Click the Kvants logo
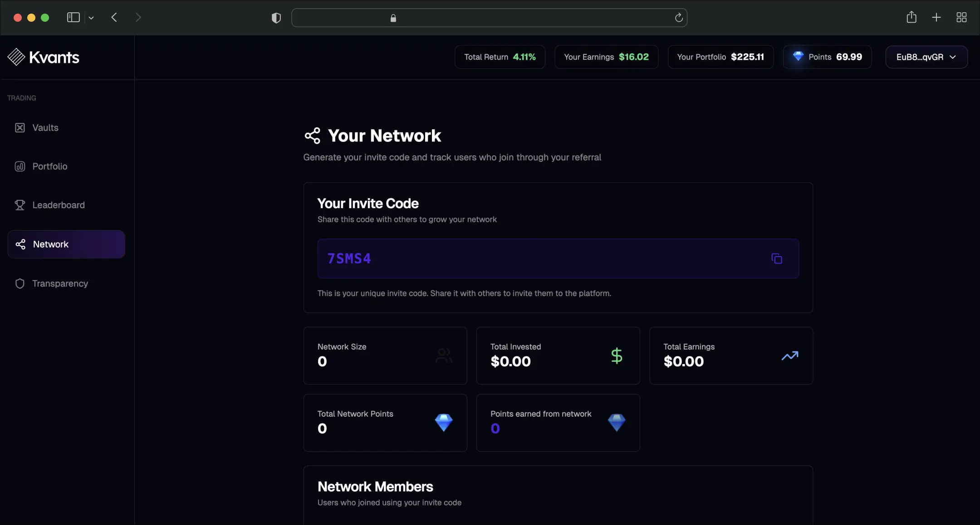 44,57
